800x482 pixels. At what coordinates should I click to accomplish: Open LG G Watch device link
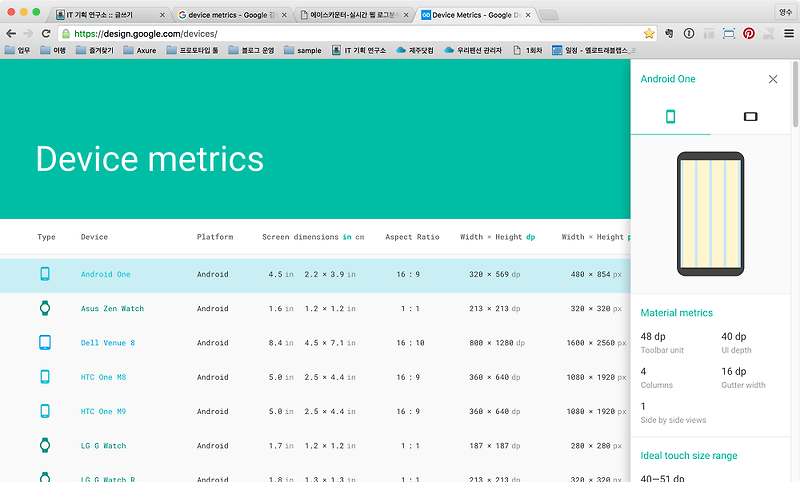tap(103, 446)
